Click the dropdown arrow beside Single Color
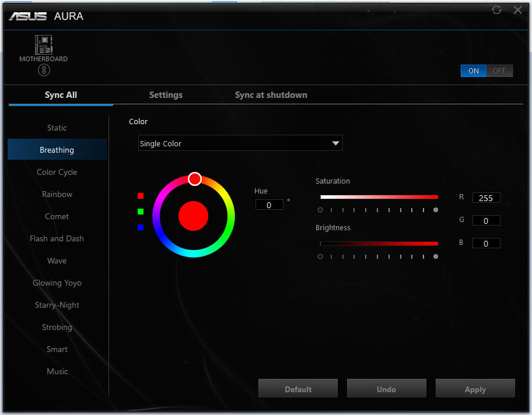 [335, 143]
